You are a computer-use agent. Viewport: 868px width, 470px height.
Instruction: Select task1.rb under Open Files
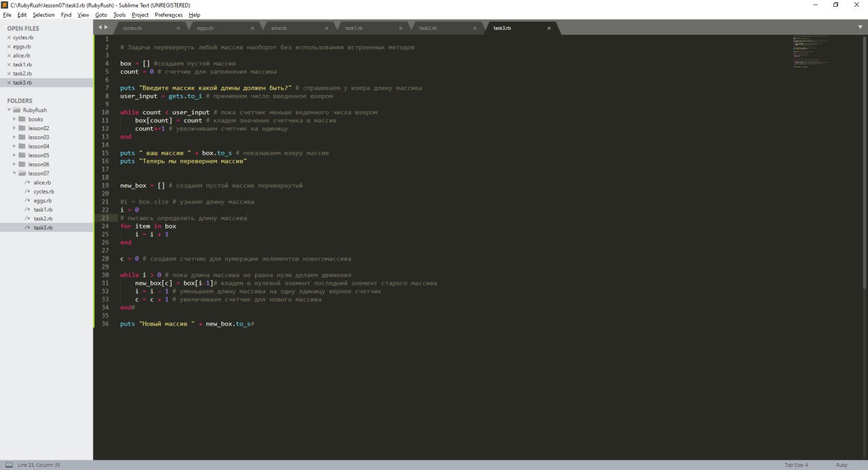coord(22,64)
